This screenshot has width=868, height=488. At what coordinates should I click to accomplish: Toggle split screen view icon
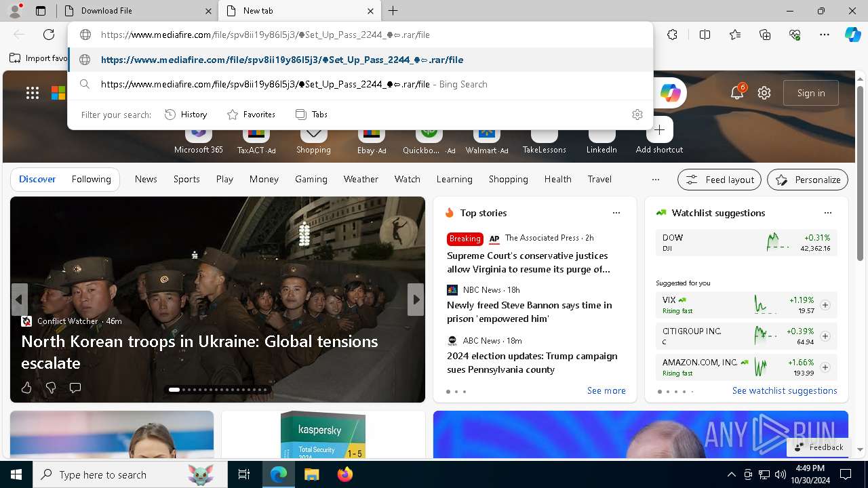coord(705,35)
